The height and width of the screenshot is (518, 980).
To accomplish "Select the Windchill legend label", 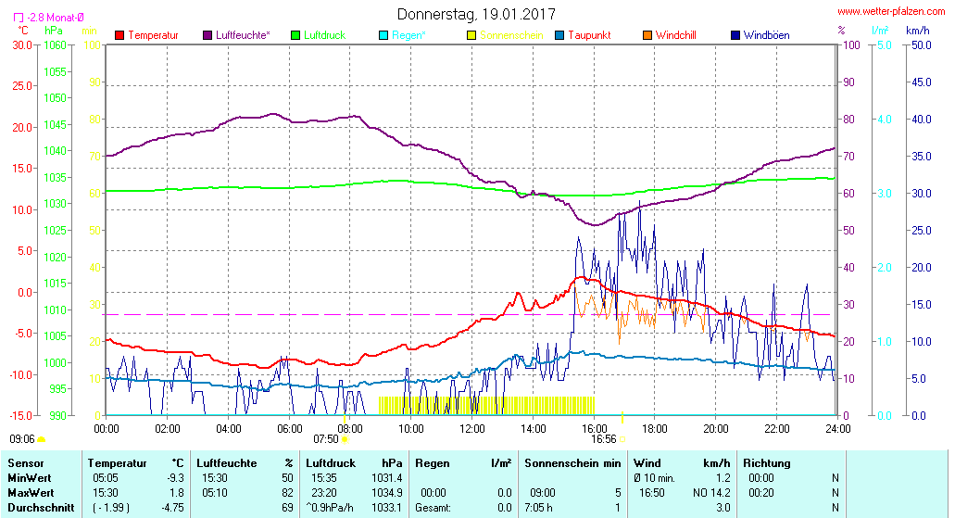I will click(x=675, y=35).
